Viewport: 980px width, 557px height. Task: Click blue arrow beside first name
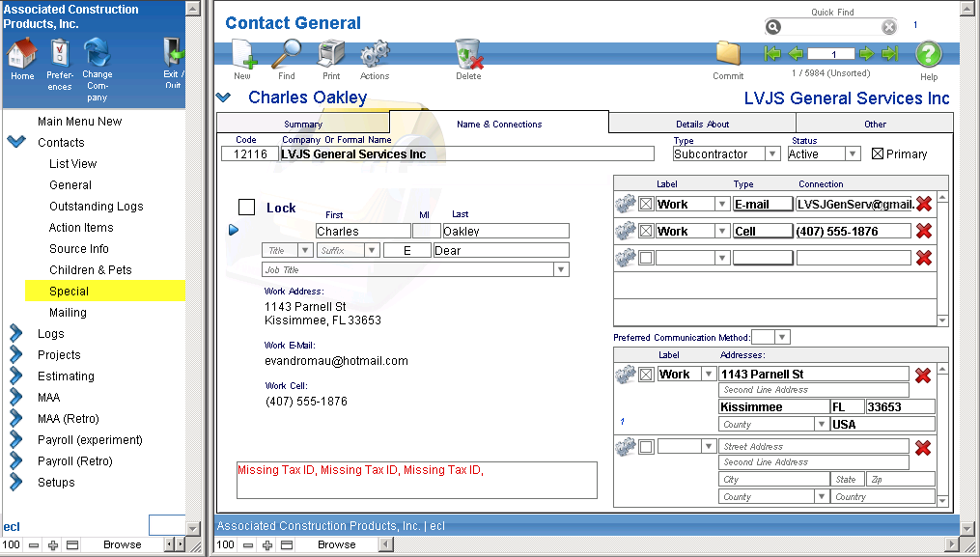(234, 230)
